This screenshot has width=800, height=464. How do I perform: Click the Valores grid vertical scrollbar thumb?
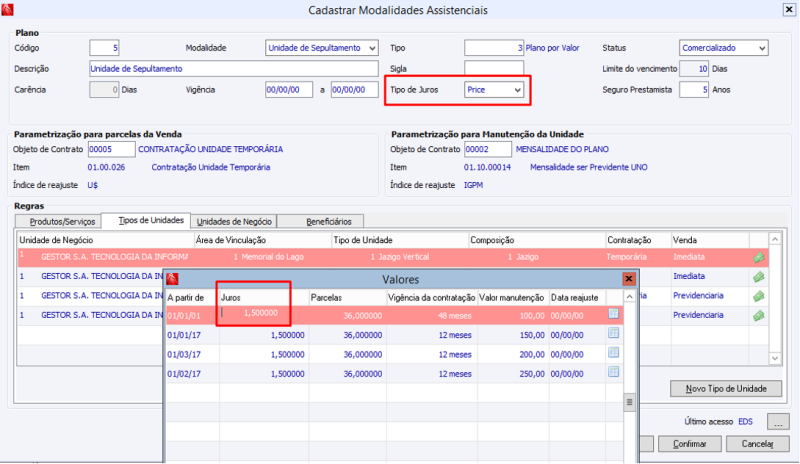coord(629,403)
